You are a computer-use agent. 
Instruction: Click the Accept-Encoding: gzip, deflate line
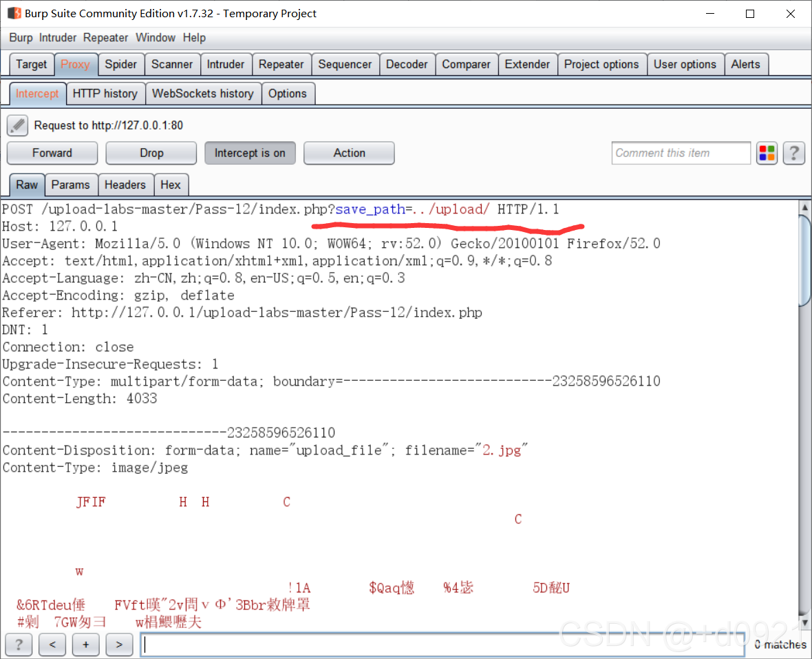118,295
